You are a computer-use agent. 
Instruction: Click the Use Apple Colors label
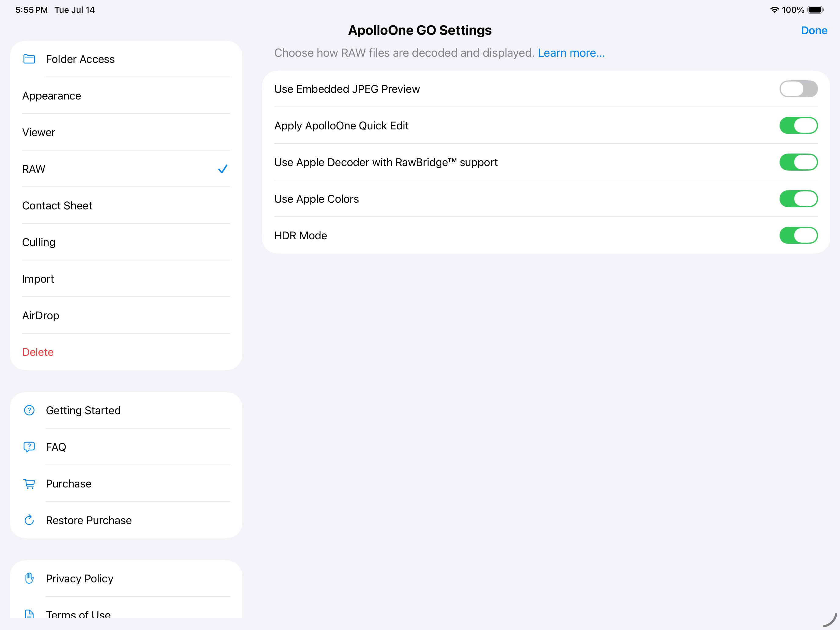[316, 199]
